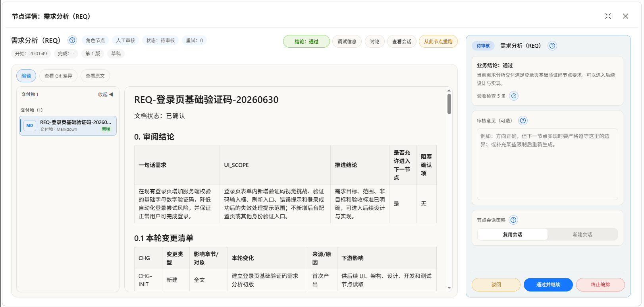This screenshot has height=307, width=644.
Task: Click 第 1 版 tag
Action: (93, 53)
